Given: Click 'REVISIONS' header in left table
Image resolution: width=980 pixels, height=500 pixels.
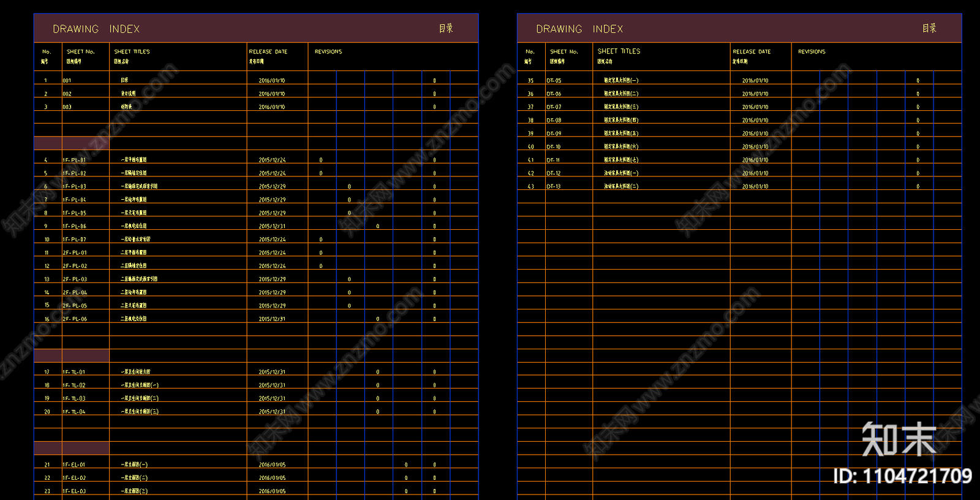Looking at the screenshot, I should tap(328, 51).
